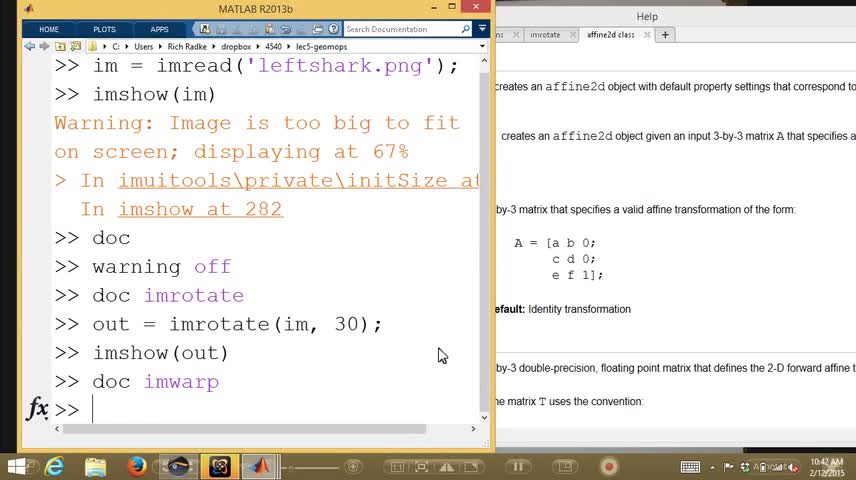The image size is (856, 480).
Task: Select the dropbox path segment
Action: coord(236,47)
